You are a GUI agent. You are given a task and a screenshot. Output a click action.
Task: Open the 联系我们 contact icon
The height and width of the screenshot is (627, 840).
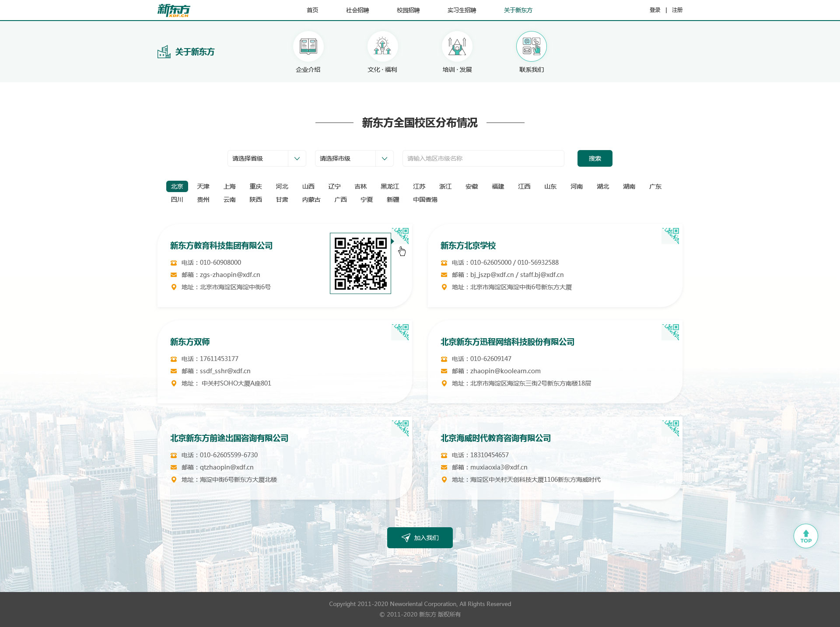click(531, 46)
